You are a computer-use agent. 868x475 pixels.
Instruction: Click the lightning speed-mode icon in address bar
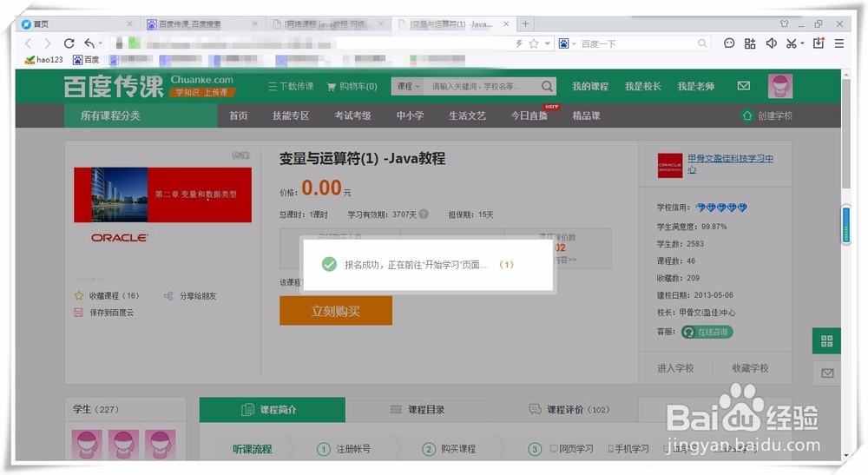click(x=519, y=43)
